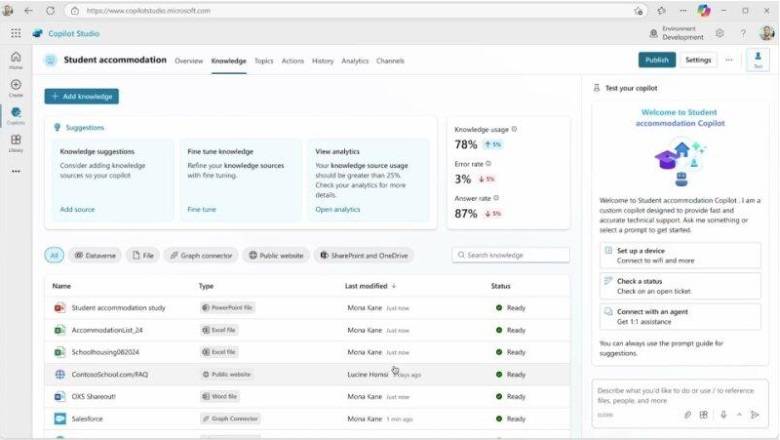Go to Home in left sidebar
Image resolution: width=780 pixels, height=440 pixels.
point(16,60)
